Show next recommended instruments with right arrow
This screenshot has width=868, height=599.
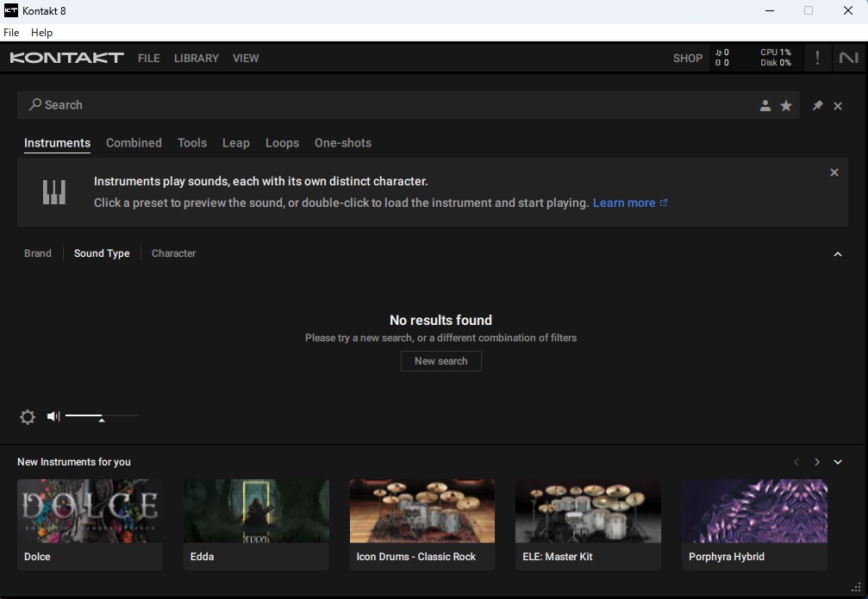pos(817,462)
